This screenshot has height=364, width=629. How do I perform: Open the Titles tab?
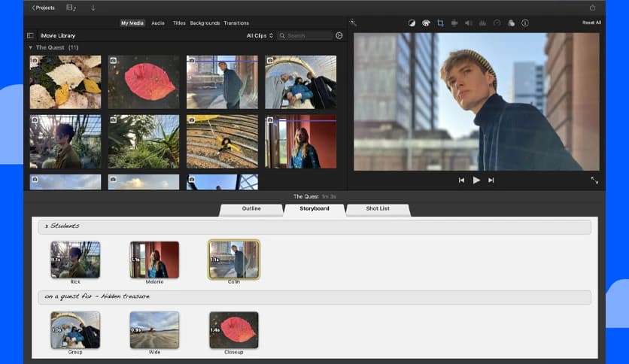[179, 23]
